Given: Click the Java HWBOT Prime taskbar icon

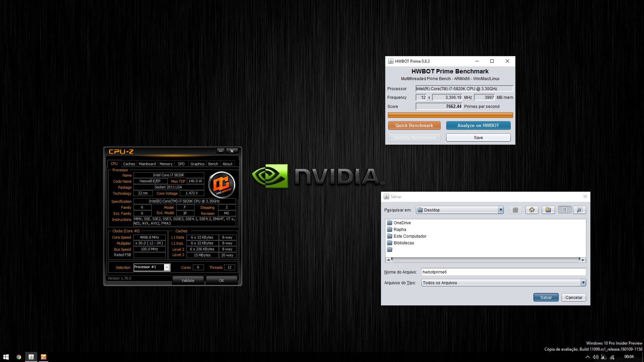Looking at the screenshot, I should coord(31,357).
